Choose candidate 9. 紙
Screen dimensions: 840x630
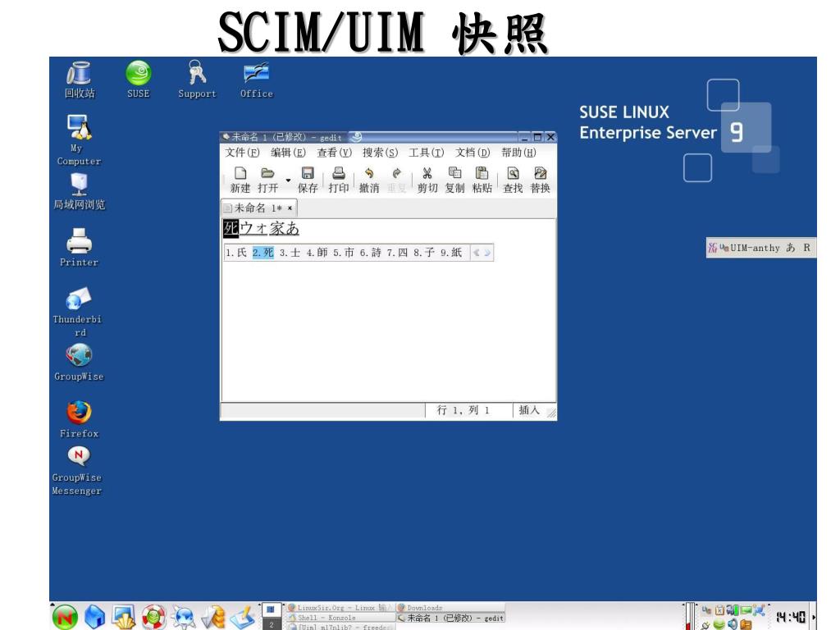451,253
